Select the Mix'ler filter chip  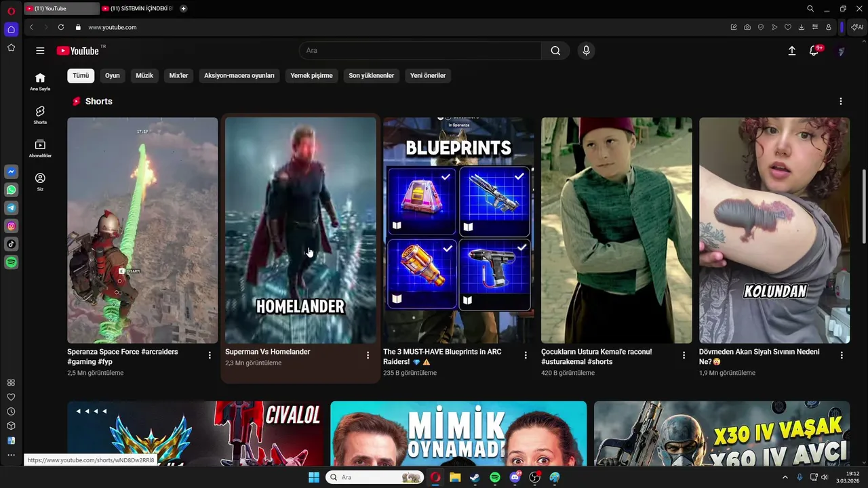[178, 76]
